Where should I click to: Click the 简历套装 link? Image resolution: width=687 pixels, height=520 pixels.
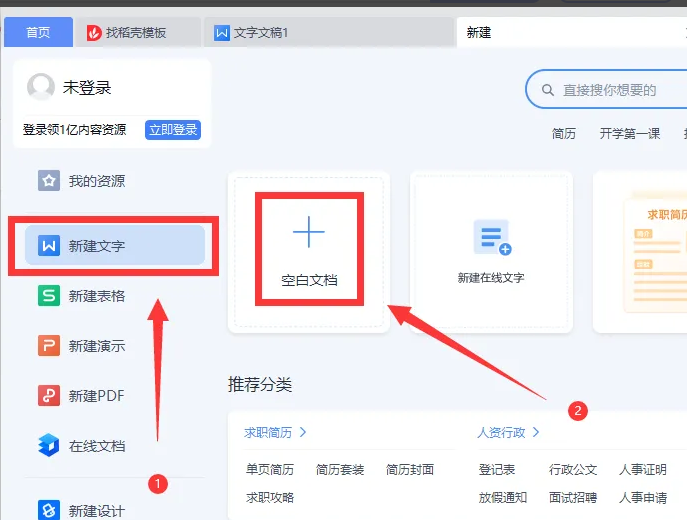[x=340, y=469]
